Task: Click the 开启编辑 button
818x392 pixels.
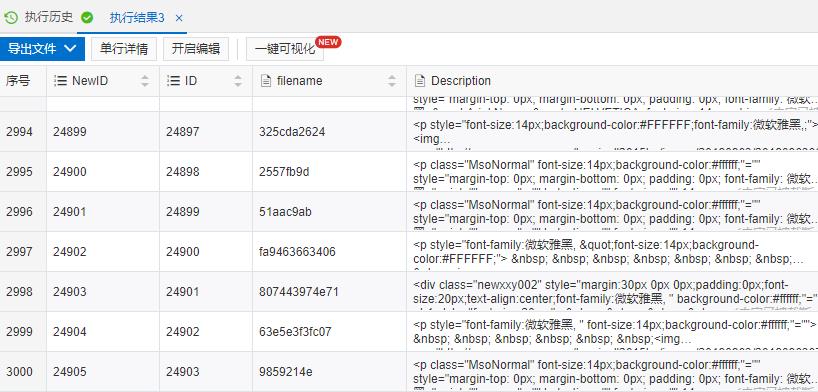Action: click(196, 49)
